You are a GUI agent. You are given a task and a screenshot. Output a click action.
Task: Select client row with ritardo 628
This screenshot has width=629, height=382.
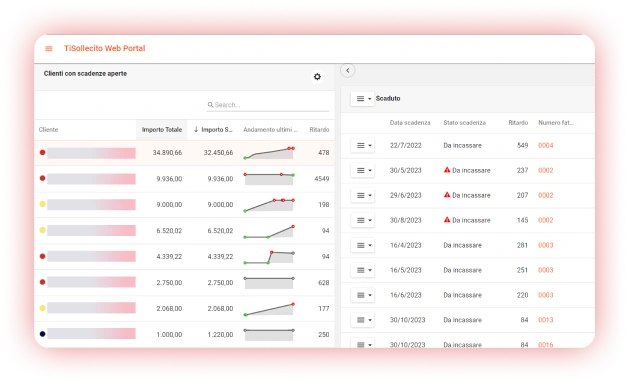pyautogui.click(x=185, y=282)
